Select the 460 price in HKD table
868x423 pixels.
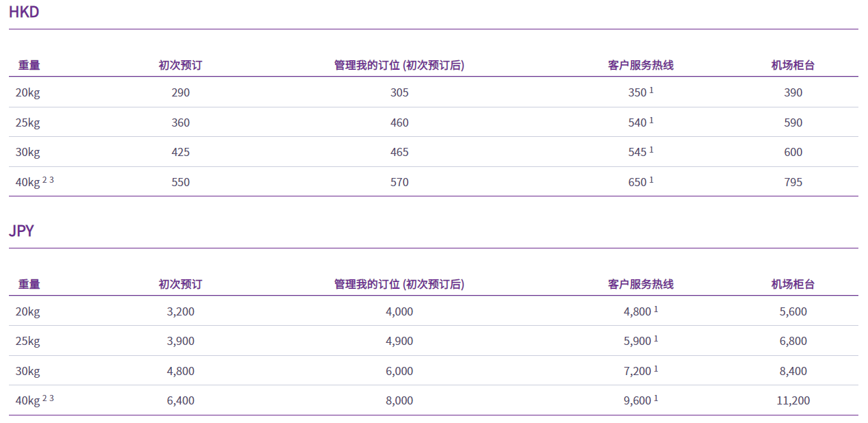pos(399,123)
